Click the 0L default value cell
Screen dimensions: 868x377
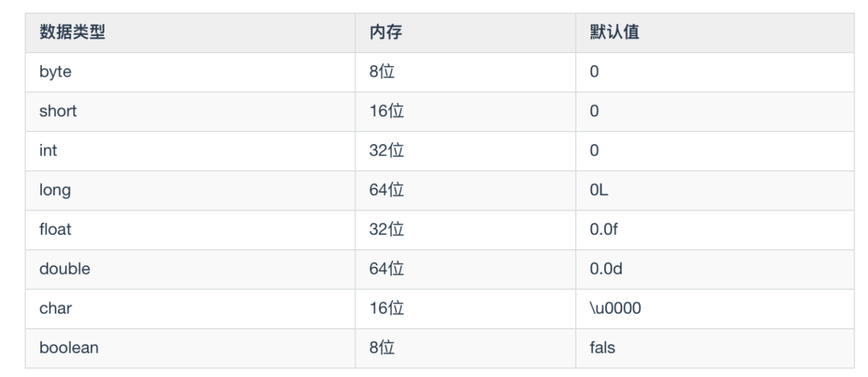tap(599, 191)
